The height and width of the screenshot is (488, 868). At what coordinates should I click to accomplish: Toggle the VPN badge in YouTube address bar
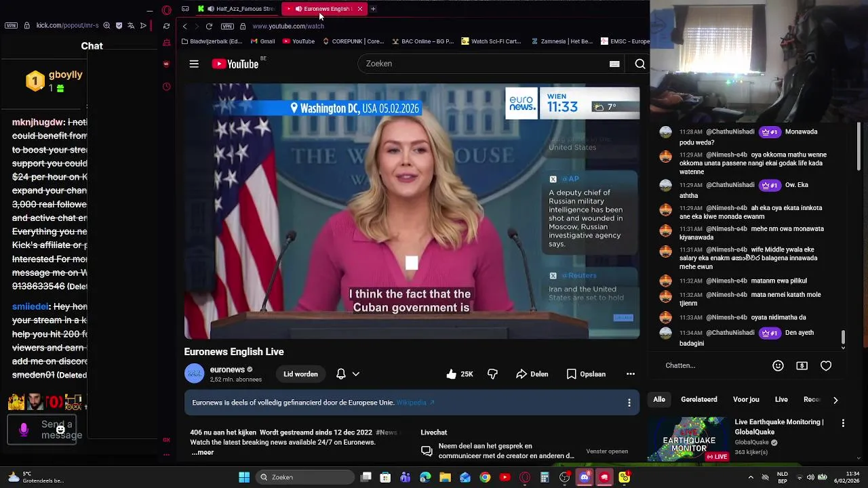[227, 26]
